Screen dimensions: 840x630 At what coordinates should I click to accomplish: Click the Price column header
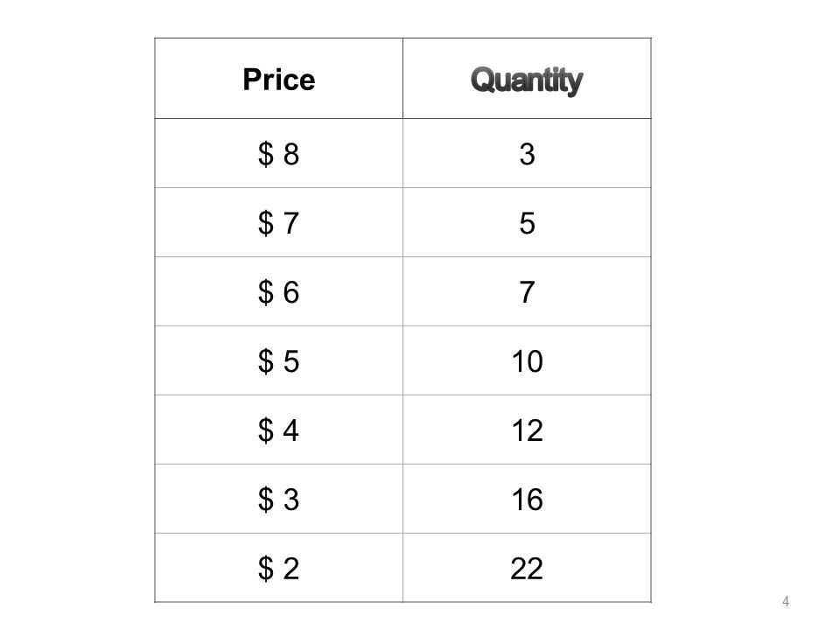click(278, 78)
